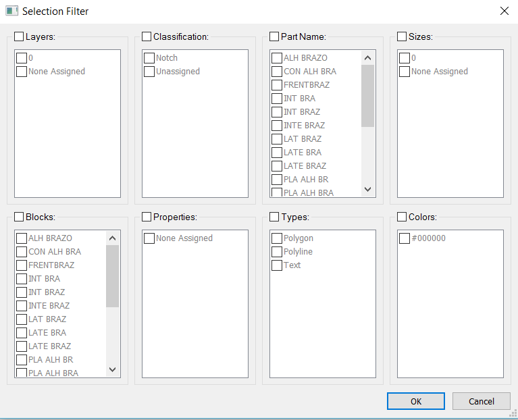Enable the Types filter checkbox

(274, 217)
